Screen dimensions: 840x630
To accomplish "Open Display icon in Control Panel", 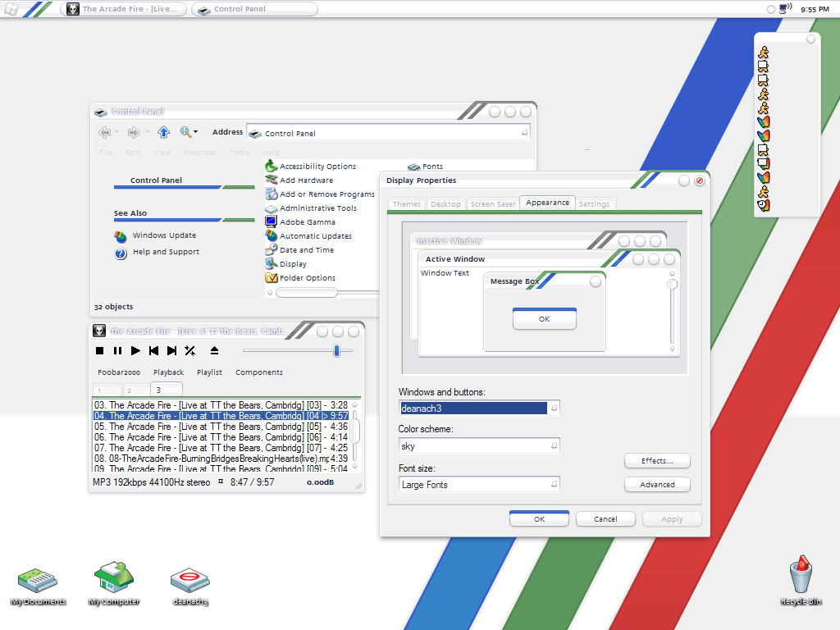I will click(x=286, y=264).
